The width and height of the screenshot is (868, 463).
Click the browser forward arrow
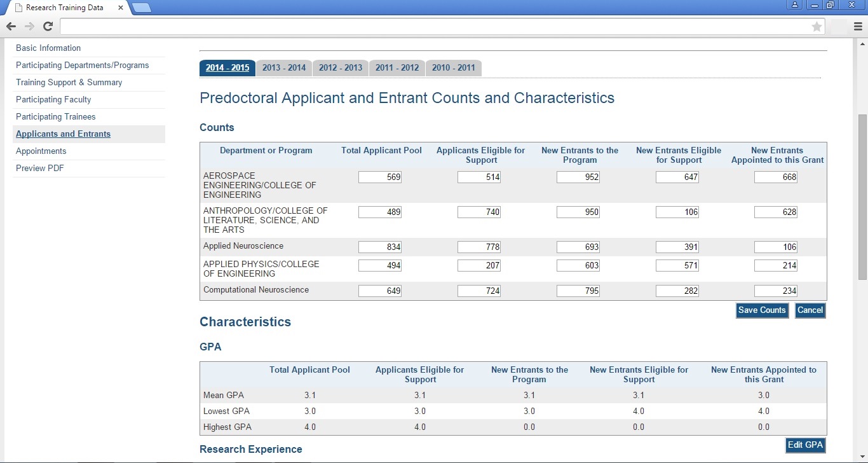click(x=29, y=26)
